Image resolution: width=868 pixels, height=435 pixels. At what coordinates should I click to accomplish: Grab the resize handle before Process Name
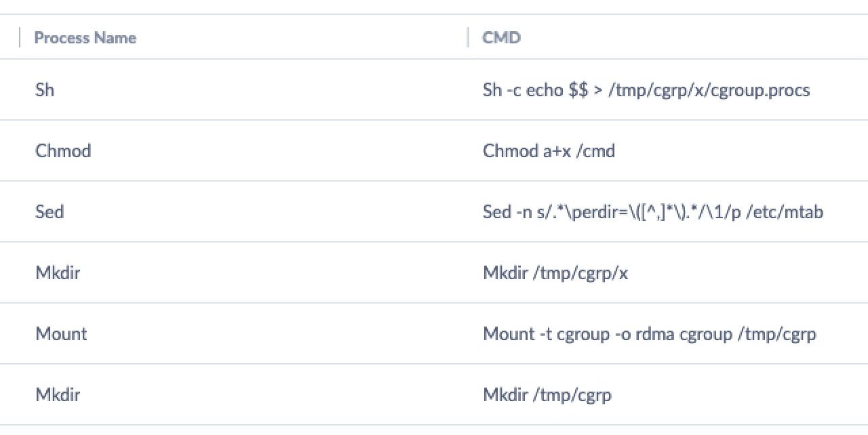click(x=20, y=37)
